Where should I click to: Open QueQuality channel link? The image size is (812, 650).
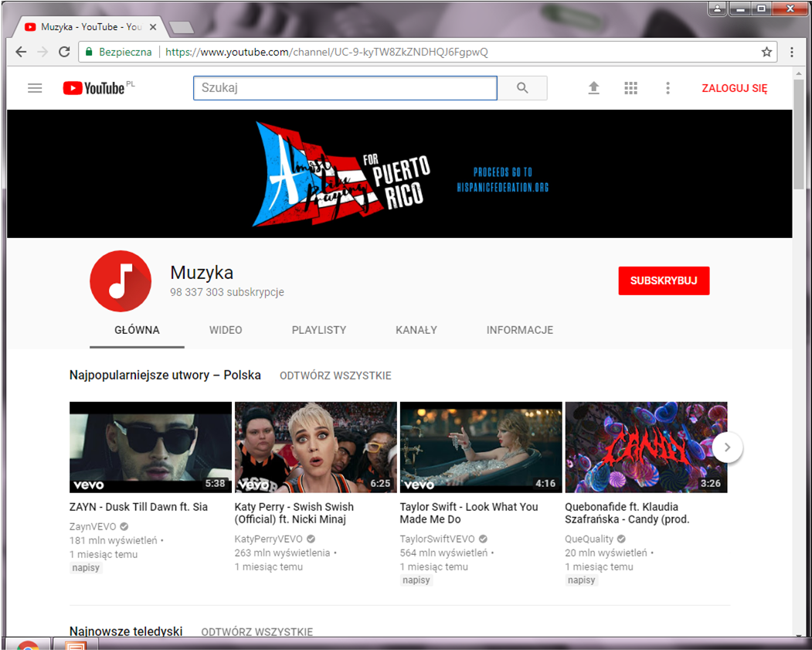coord(589,539)
